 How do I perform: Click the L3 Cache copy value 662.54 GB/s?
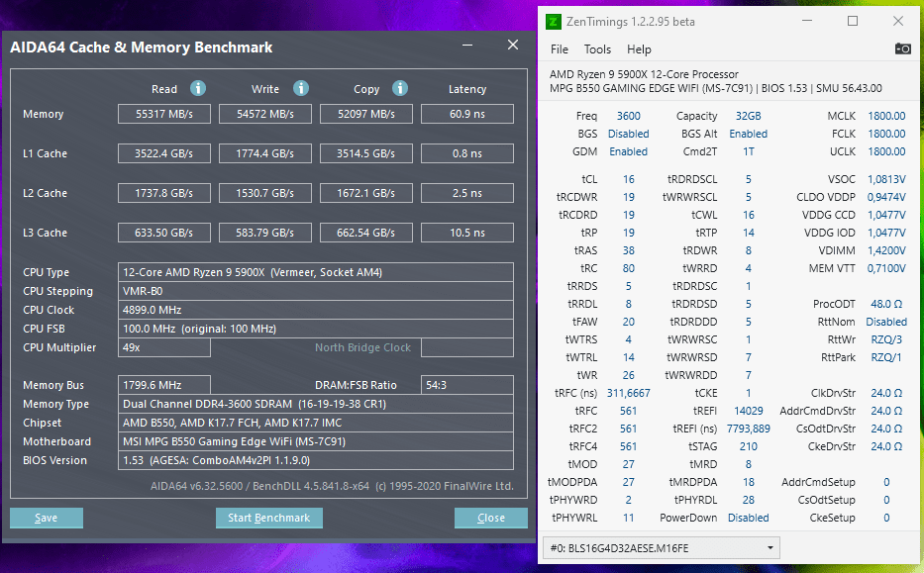pyautogui.click(x=366, y=233)
